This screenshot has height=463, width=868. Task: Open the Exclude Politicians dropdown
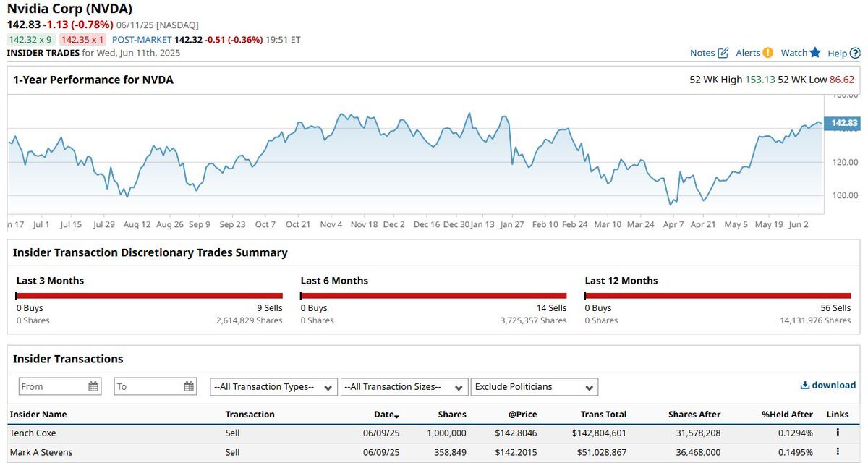coord(535,386)
